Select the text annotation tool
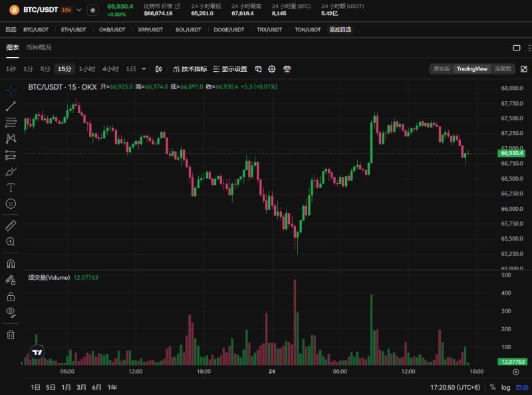This screenshot has width=532, height=395. coord(11,188)
